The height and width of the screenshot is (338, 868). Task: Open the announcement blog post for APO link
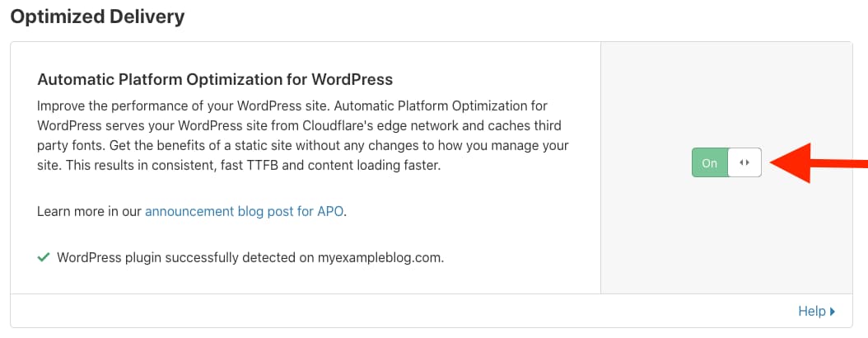[x=245, y=211]
